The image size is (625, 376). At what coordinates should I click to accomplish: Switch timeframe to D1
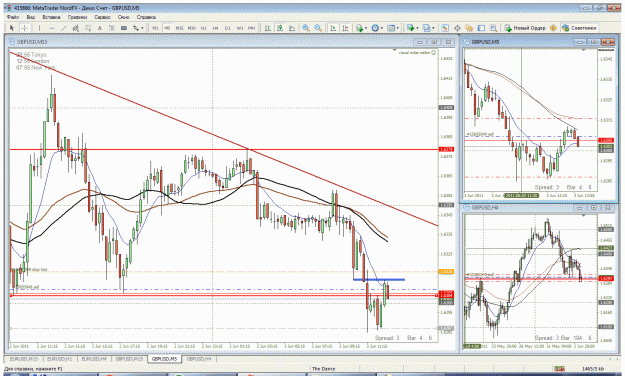pyautogui.click(x=228, y=28)
